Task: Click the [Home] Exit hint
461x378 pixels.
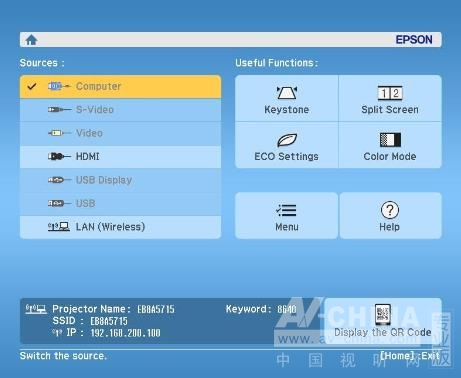Action: pos(410,356)
